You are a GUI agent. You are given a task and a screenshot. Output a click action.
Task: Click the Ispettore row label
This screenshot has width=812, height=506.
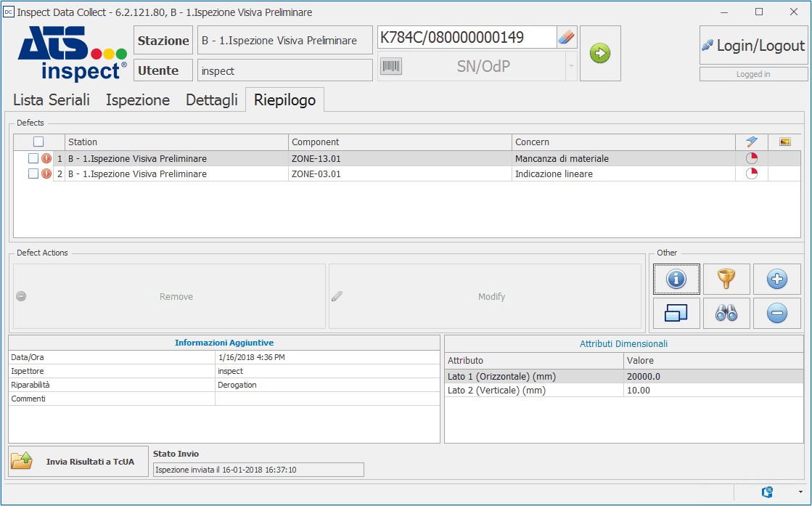[111, 371]
